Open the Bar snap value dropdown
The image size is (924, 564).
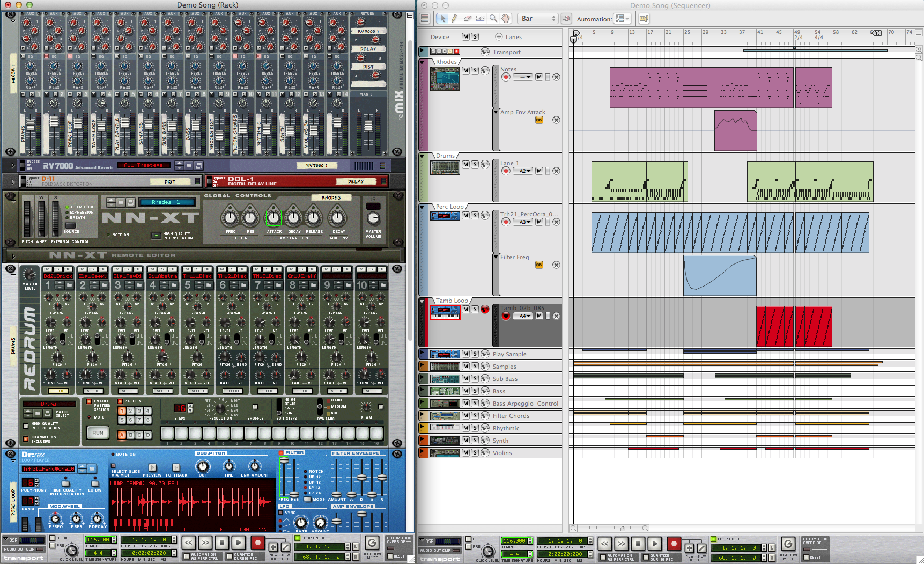pos(536,18)
